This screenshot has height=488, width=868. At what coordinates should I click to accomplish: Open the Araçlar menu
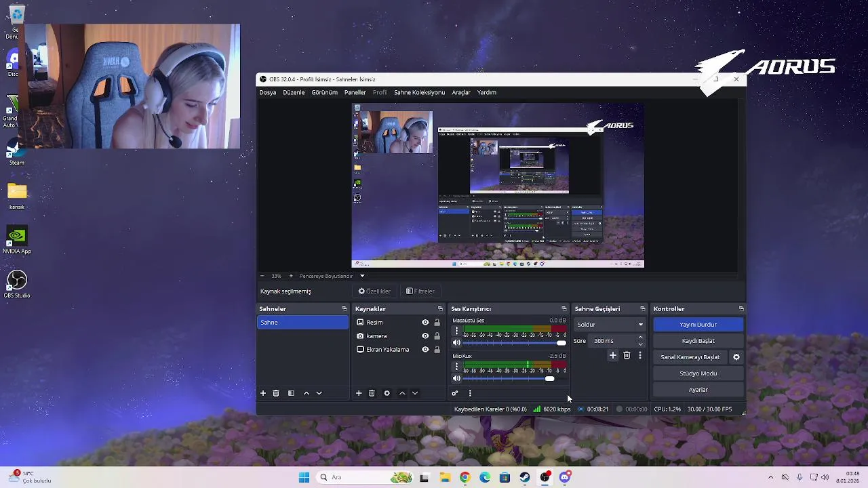tap(461, 92)
